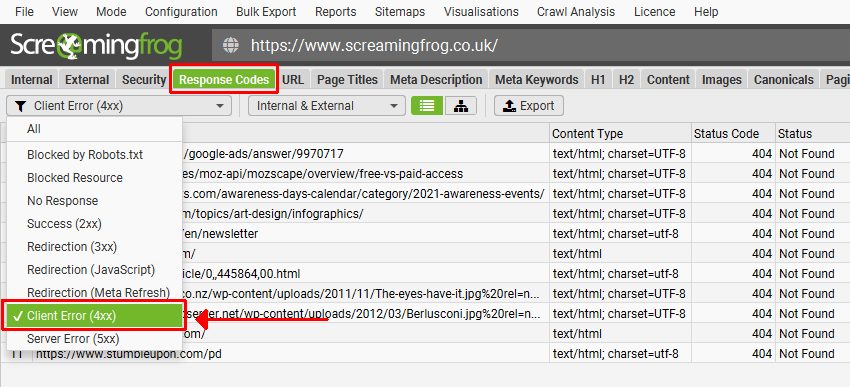Switch to the Content tab
The image size is (850, 387).
click(668, 80)
